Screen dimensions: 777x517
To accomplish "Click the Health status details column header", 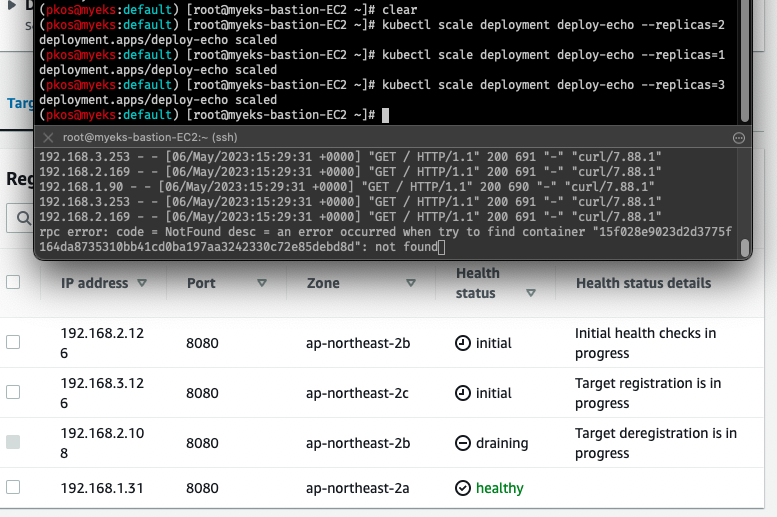I will 643,283.
